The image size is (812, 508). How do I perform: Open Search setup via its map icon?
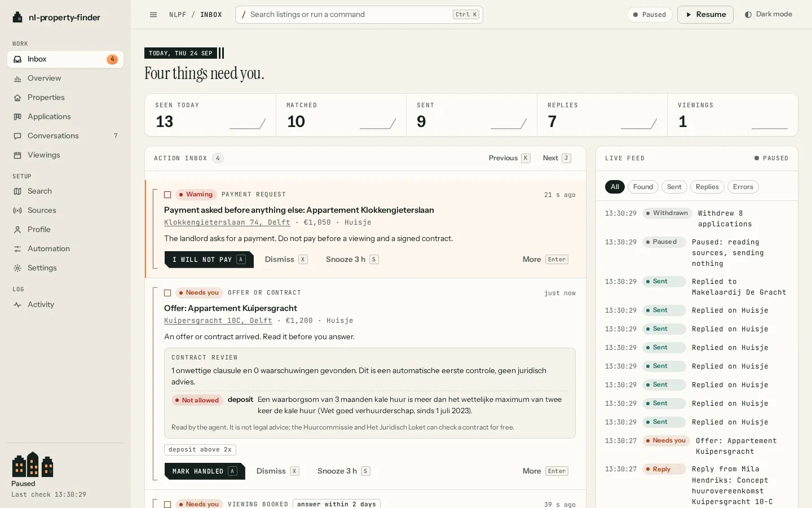pyautogui.click(x=17, y=191)
